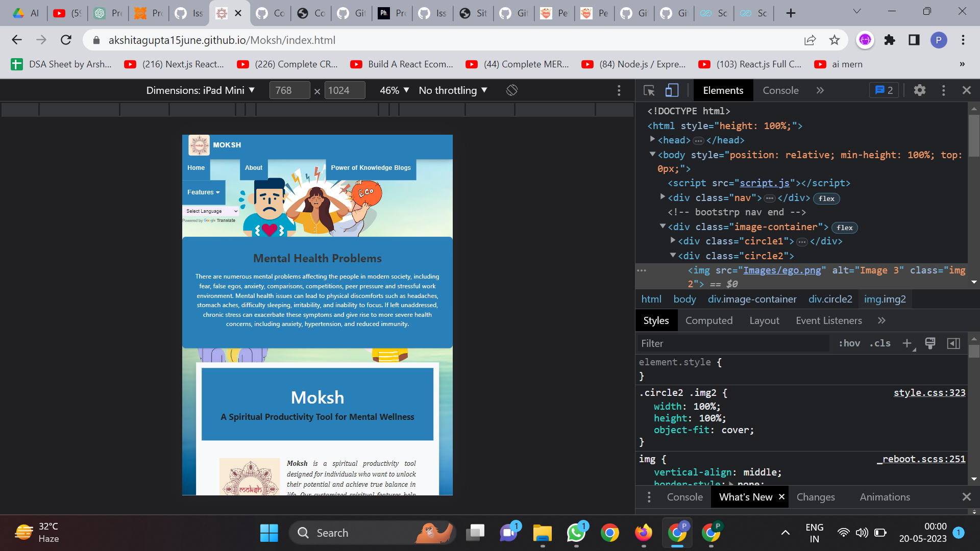The image size is (980, 551).
Task: Toggle the device toolbar off
Action: click(671, 90)
